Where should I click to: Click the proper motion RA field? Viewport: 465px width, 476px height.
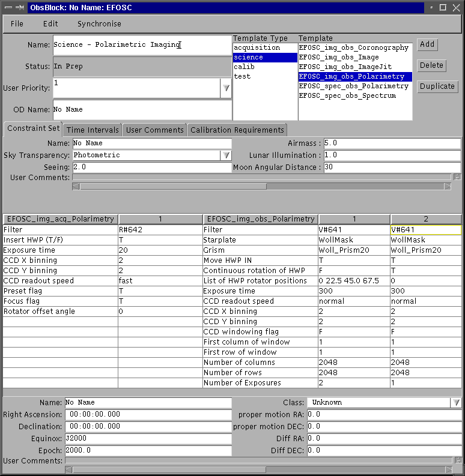pos(384,414)
